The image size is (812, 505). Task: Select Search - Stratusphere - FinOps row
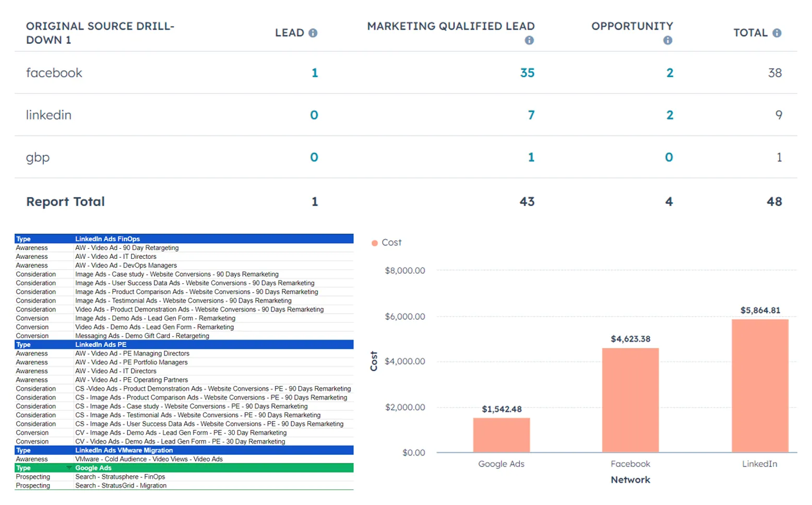184,477
